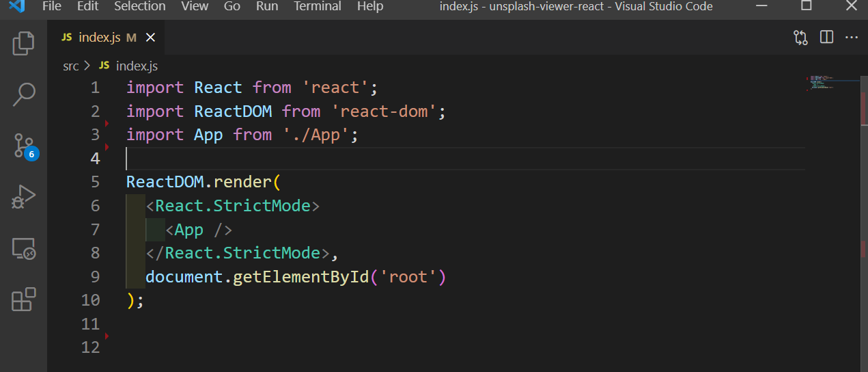This screenshot has width=868, height=372.
Task: Open the Terminal menu
Action: pos(318,7)
